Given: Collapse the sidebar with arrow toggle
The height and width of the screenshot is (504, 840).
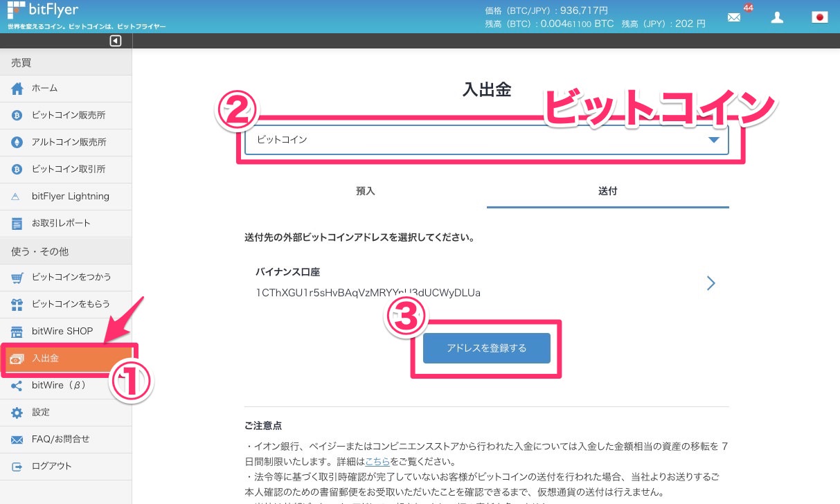Looking at the screenshot, I should [116, 41].
